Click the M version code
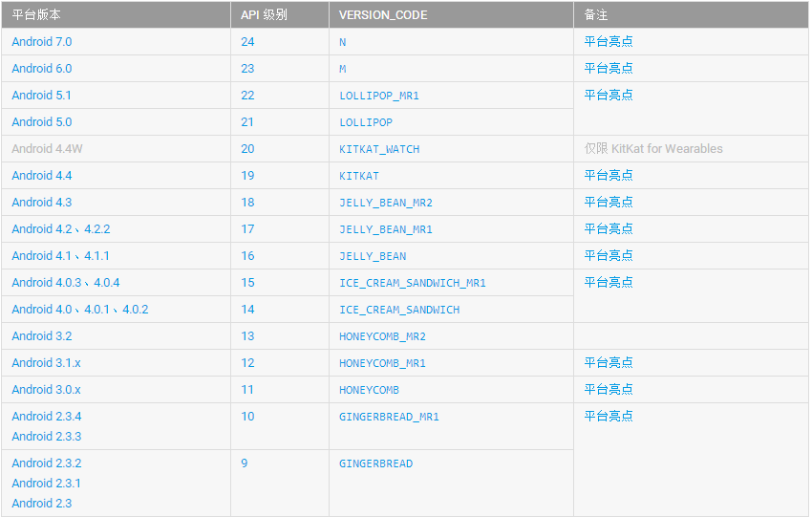The width and height of the screenshot is (812, 517). (x=342, y=70)
